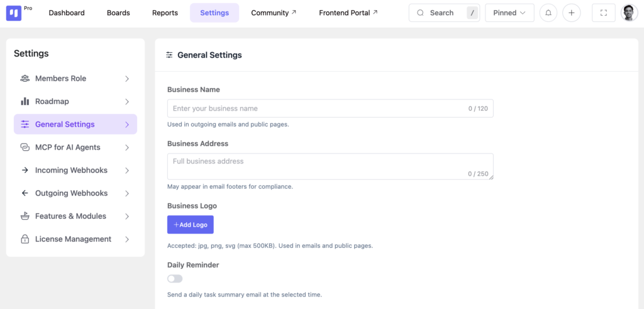Click the Business Name input field
This screenshot has width=644, height=309.
(x=330, y=108)
